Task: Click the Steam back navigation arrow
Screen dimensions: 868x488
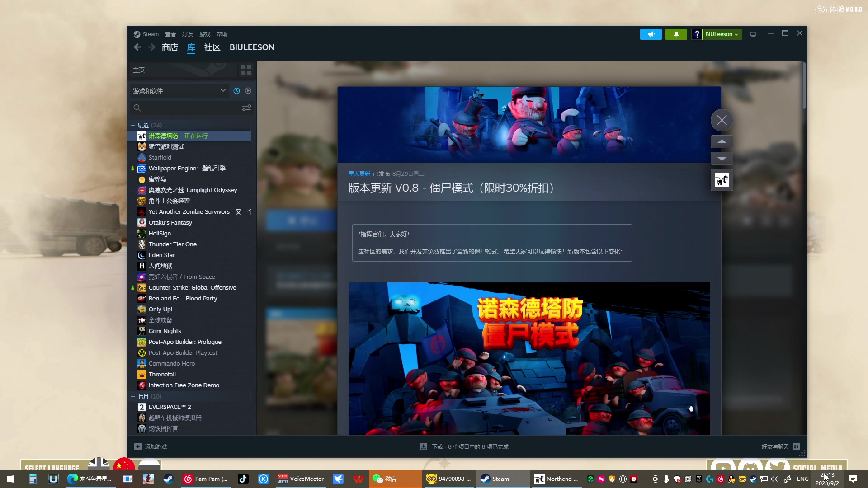Action: point(137,47)
